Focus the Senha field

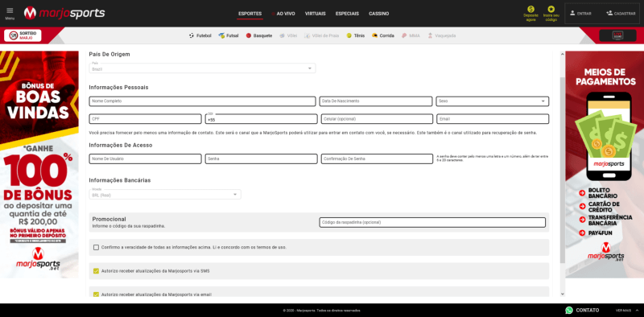261,159
